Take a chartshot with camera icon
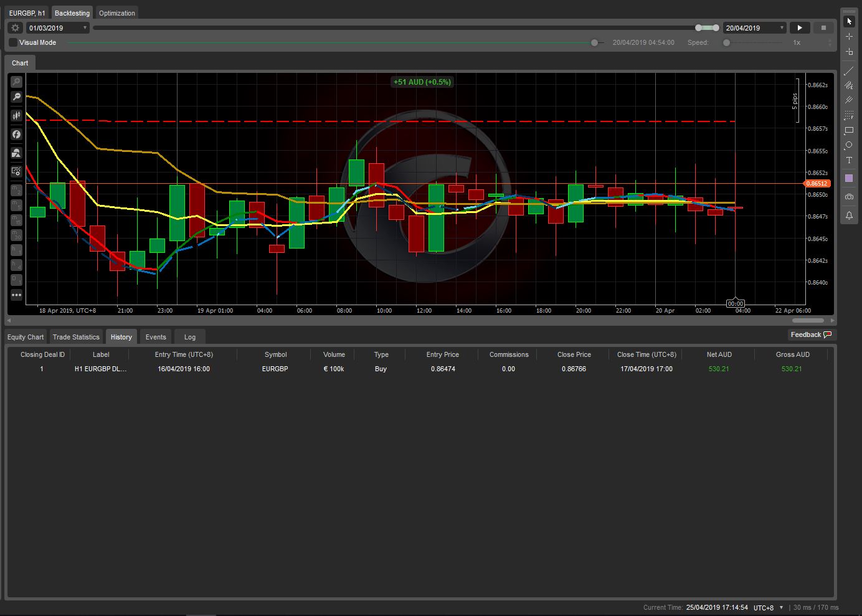 coord(849,197)
